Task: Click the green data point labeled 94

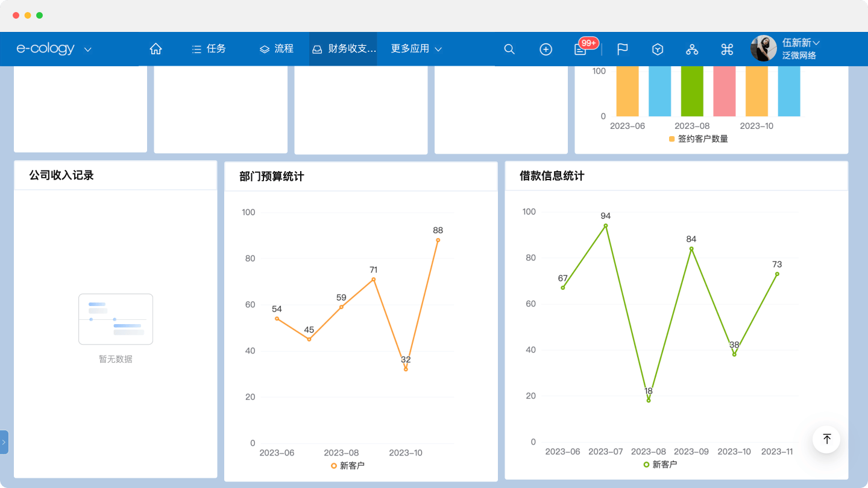Action: point(606,226)
